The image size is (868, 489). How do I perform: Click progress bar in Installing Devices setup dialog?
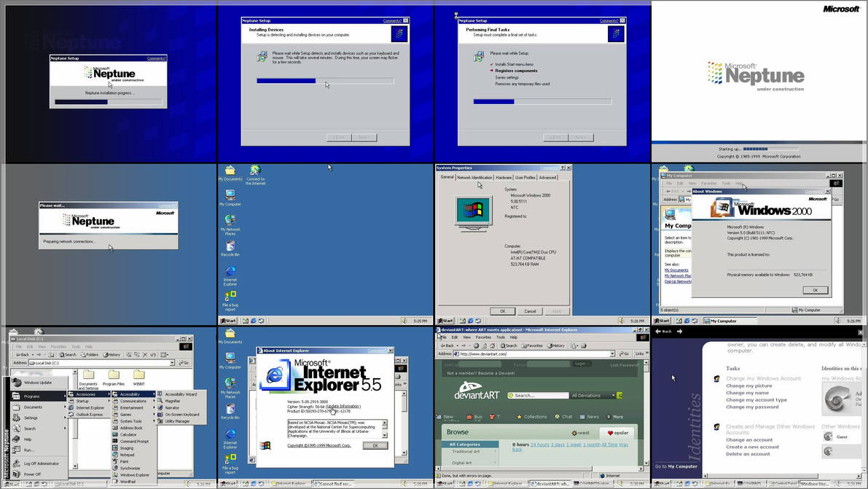tap(326, 81)
